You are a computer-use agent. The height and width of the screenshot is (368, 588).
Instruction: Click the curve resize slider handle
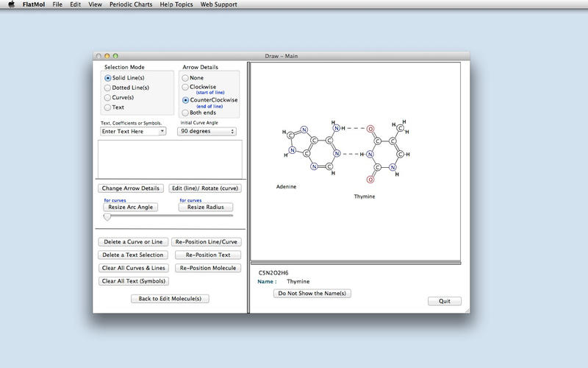107,216
